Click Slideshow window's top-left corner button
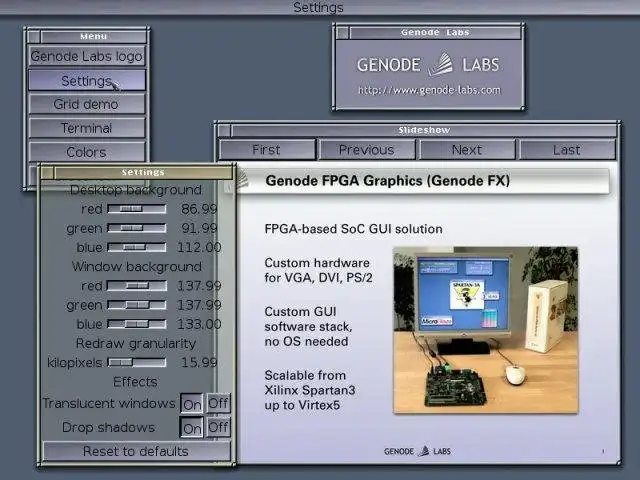 224,130
